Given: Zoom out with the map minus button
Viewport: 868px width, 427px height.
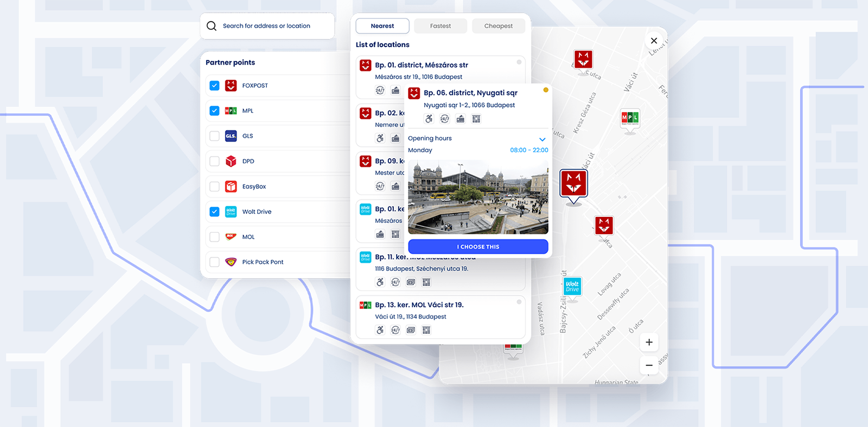Looking at the screenshot, I should click(649, 365).
